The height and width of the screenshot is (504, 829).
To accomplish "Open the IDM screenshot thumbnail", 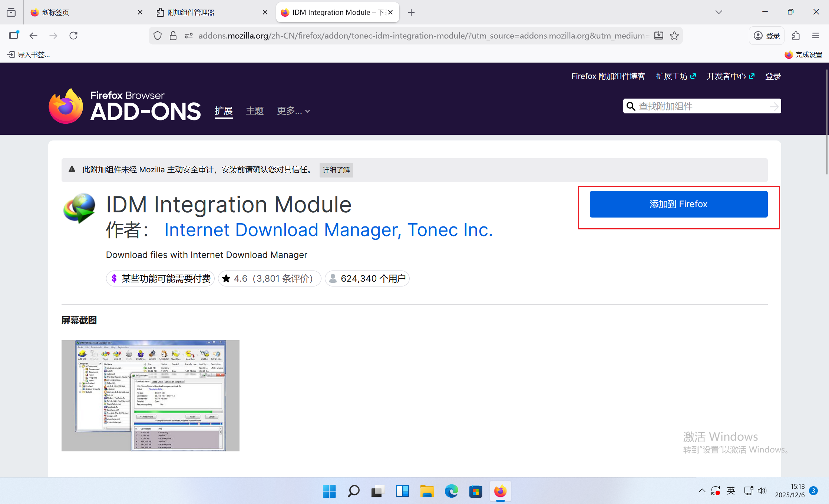I will (x=150, y=395).
